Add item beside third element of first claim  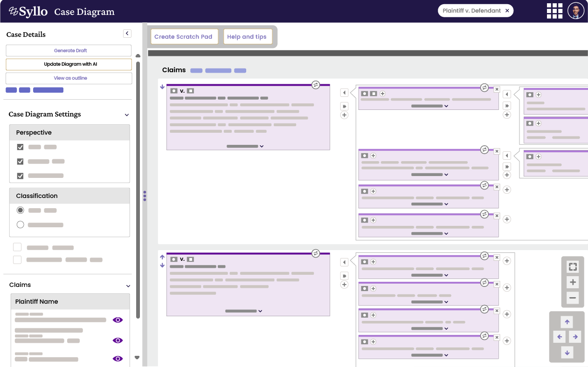pos(507,190)
